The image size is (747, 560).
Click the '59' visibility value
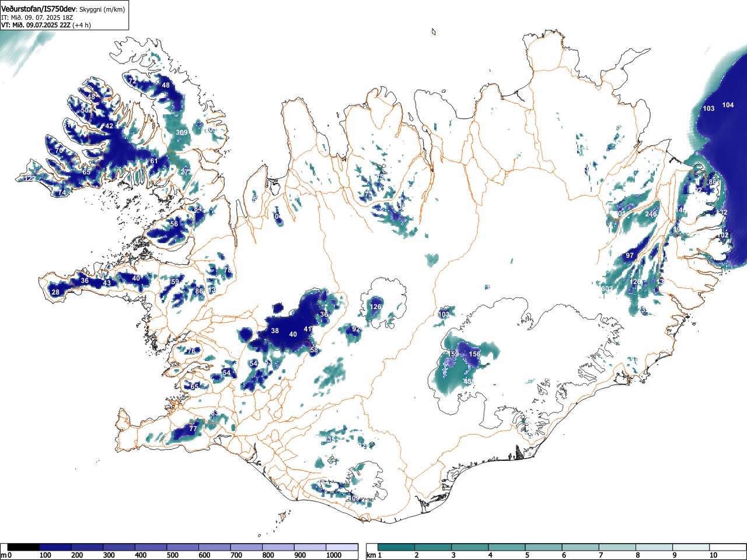coord(174,282)
